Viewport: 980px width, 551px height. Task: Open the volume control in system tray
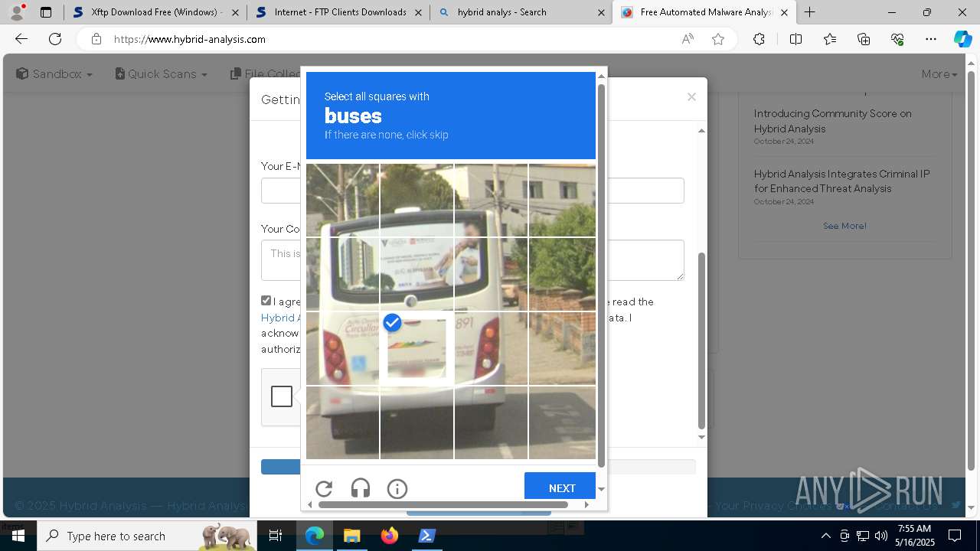pyautogui.click(x=881, y=536)
